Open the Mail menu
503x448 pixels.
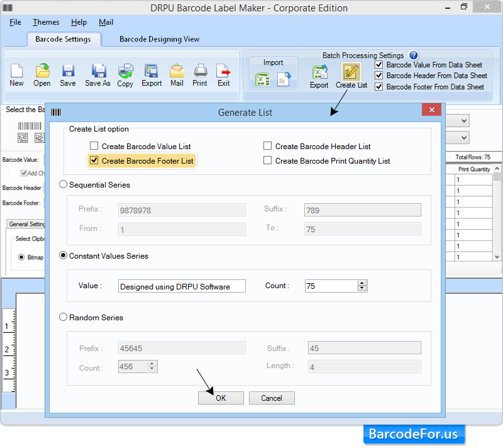tap(106, 22)
